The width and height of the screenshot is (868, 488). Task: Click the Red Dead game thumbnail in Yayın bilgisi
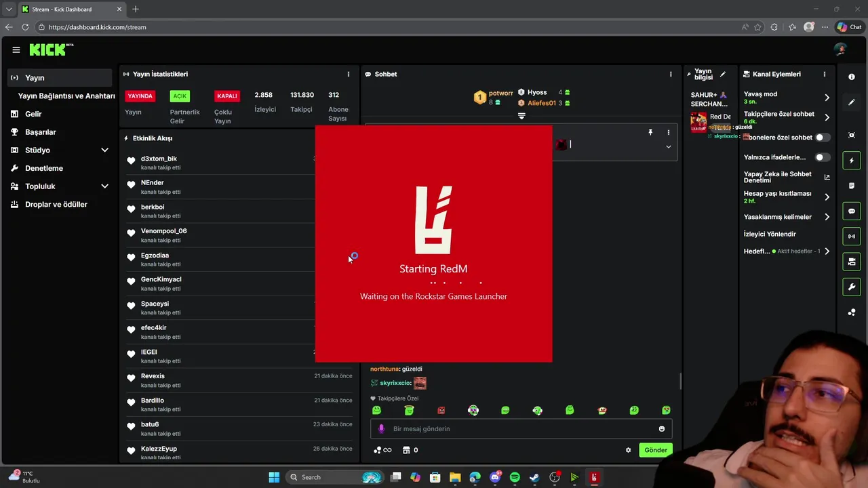[698, 122]
